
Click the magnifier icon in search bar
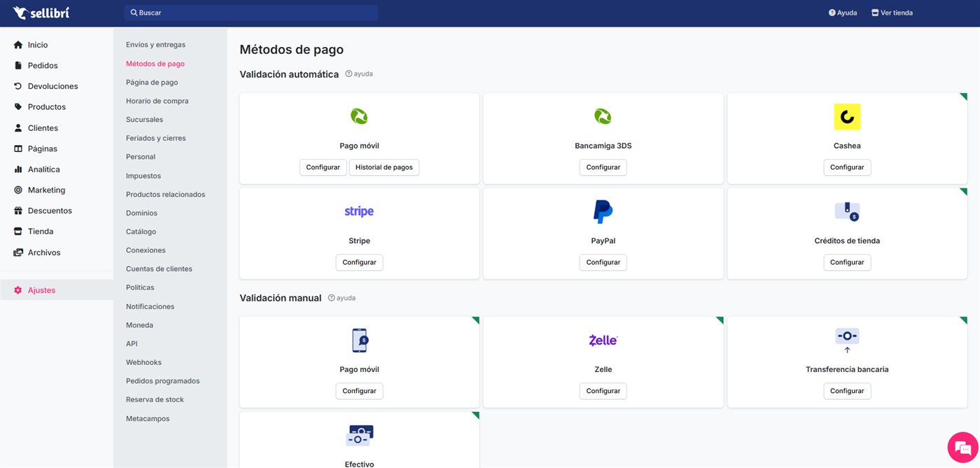[134, 13]
